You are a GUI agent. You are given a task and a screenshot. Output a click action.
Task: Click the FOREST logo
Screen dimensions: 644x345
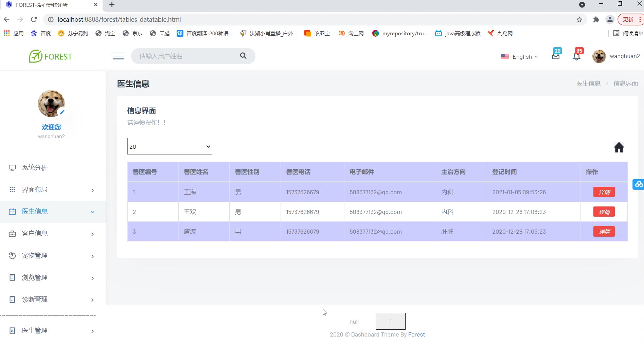51,56
